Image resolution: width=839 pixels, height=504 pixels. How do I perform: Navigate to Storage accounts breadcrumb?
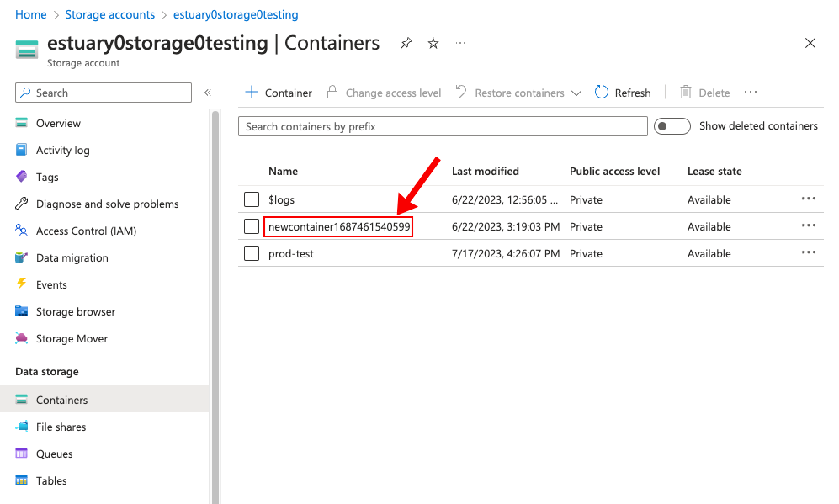point(109,14)
